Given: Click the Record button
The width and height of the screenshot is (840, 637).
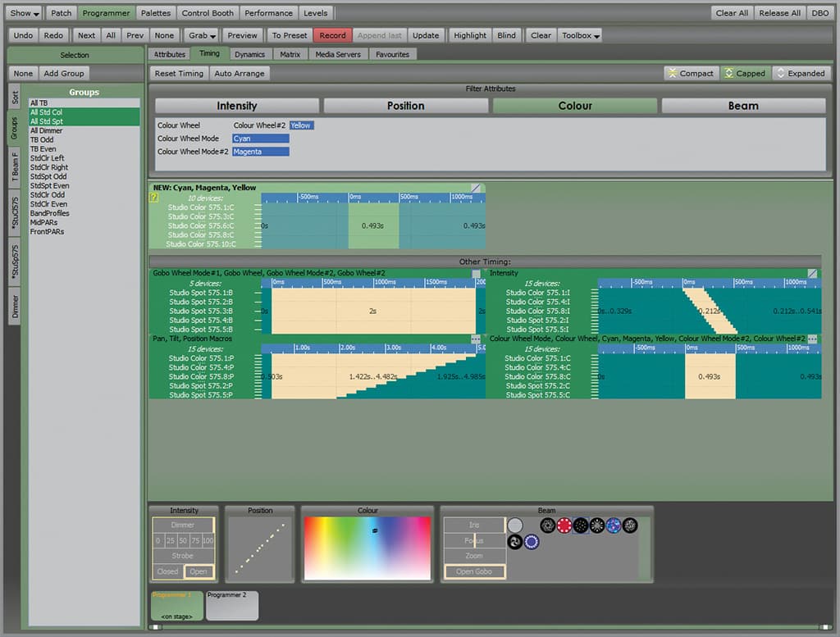Looking at the screenshot, I should (x=333, y=35).
